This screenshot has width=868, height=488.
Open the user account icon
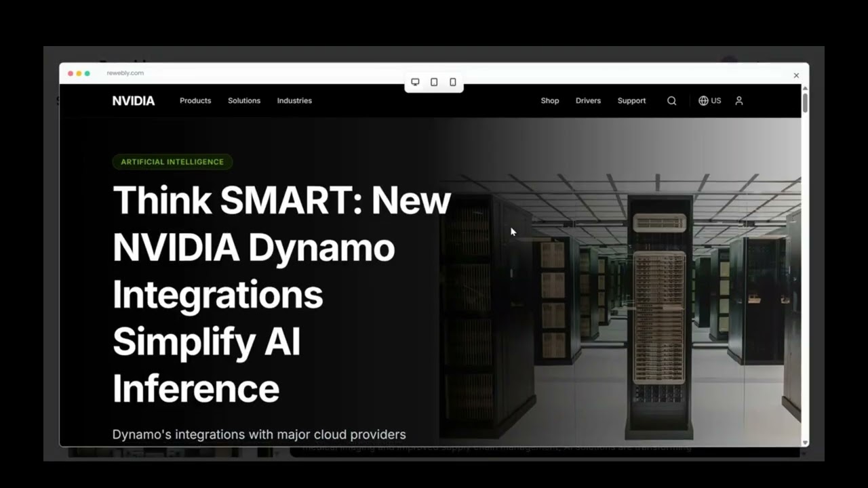click(x=739, y=100)
